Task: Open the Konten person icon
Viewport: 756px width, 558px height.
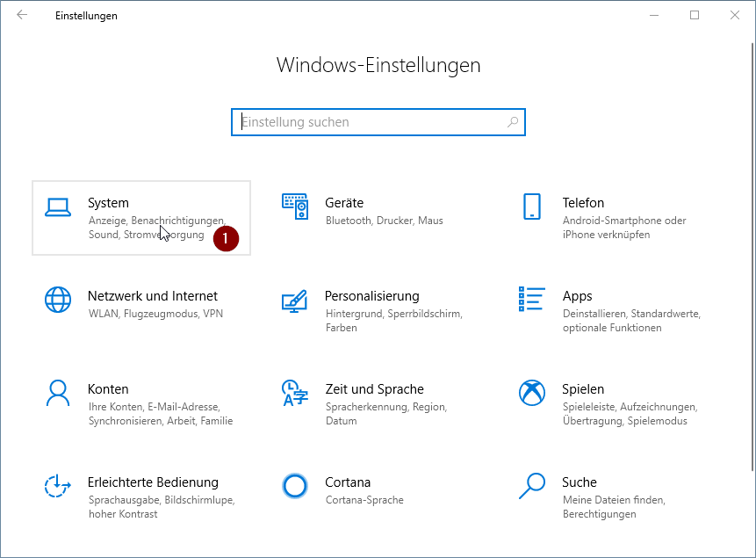Action: pyautogui.click(x=58, y=393)
